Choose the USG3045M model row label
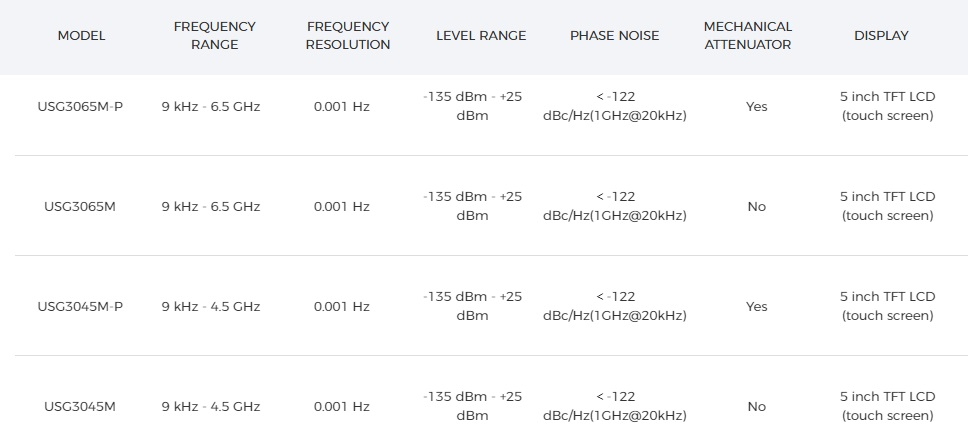The height and width of the screenshot is (446, 968). [x=80, y=406]
